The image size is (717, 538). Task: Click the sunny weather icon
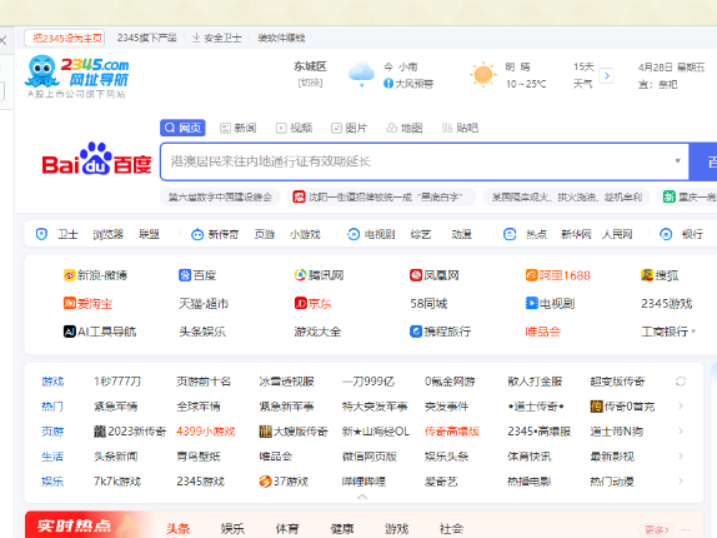coord(483,75)
